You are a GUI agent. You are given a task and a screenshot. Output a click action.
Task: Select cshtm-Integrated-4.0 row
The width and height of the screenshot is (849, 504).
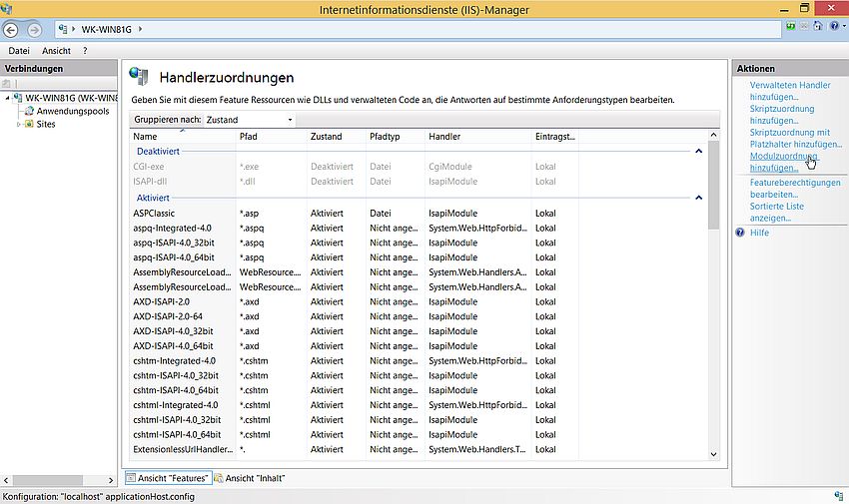355,360
